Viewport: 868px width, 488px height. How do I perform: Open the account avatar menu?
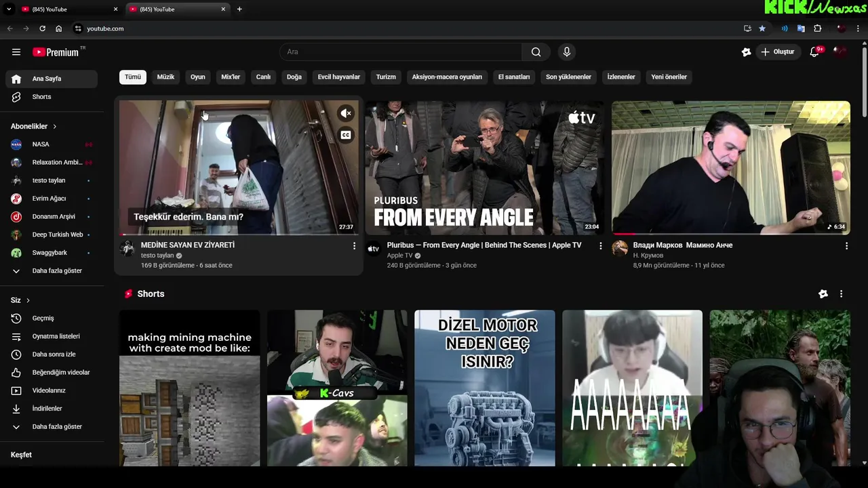click(x=840, y=52)
